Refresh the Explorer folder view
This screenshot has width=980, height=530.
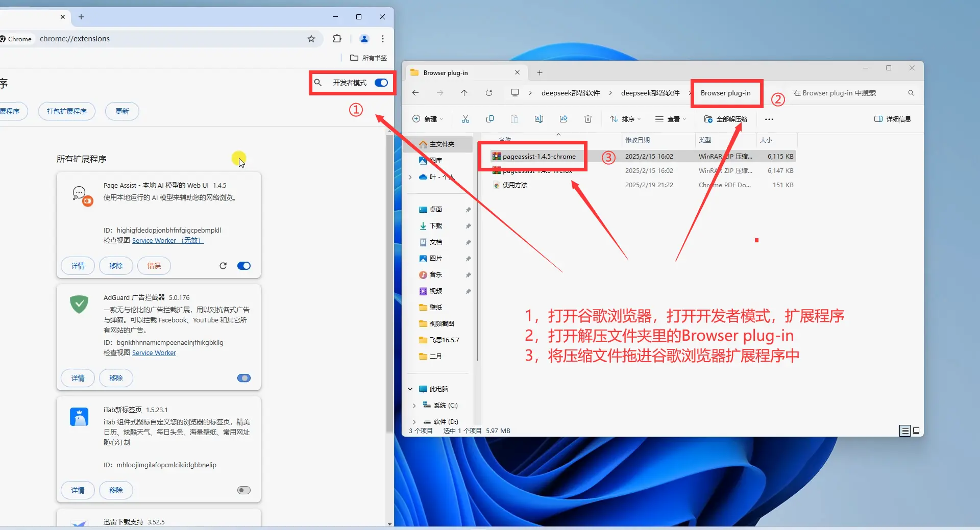(489, 93)
